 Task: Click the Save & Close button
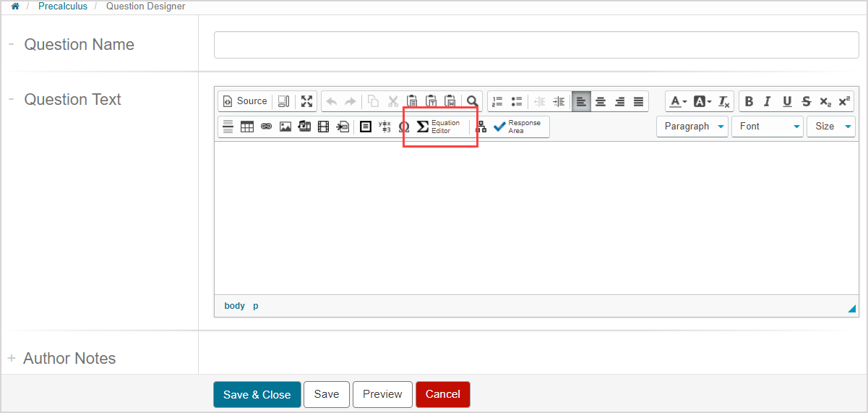tap(257, 394)
